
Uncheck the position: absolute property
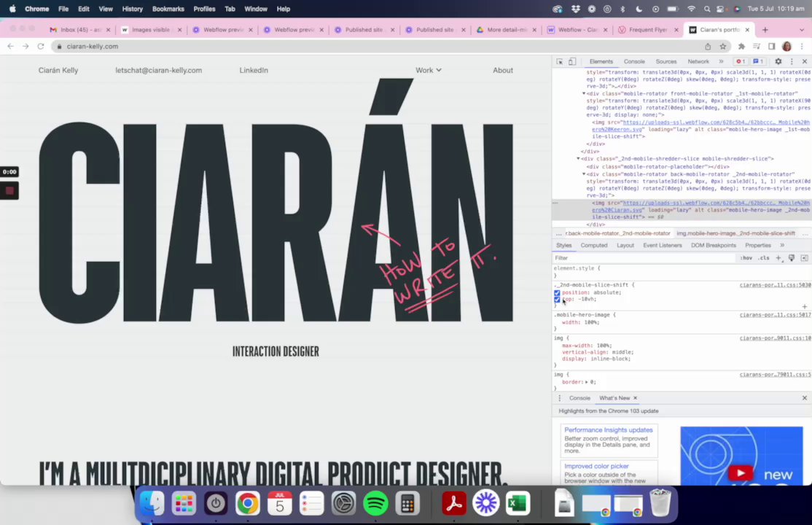(557, 293)
